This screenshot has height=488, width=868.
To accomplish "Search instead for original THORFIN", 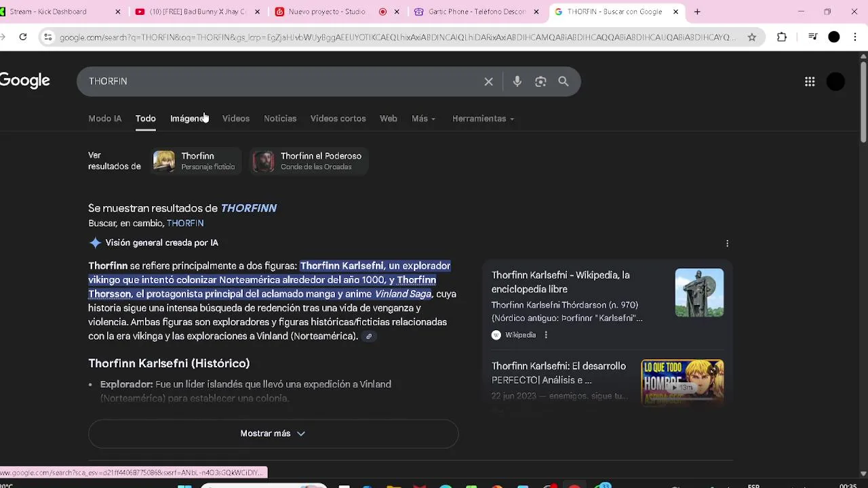I will tap(185, 223).
